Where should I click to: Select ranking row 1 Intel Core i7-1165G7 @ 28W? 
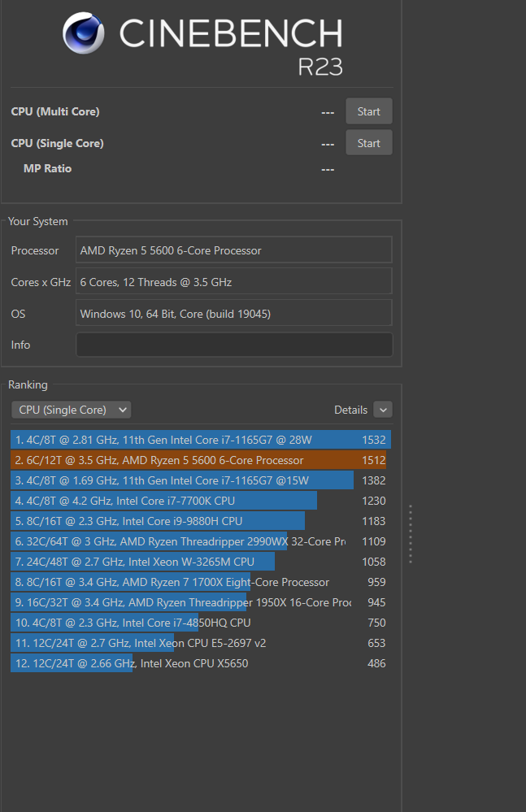click(x=200, y=440)
